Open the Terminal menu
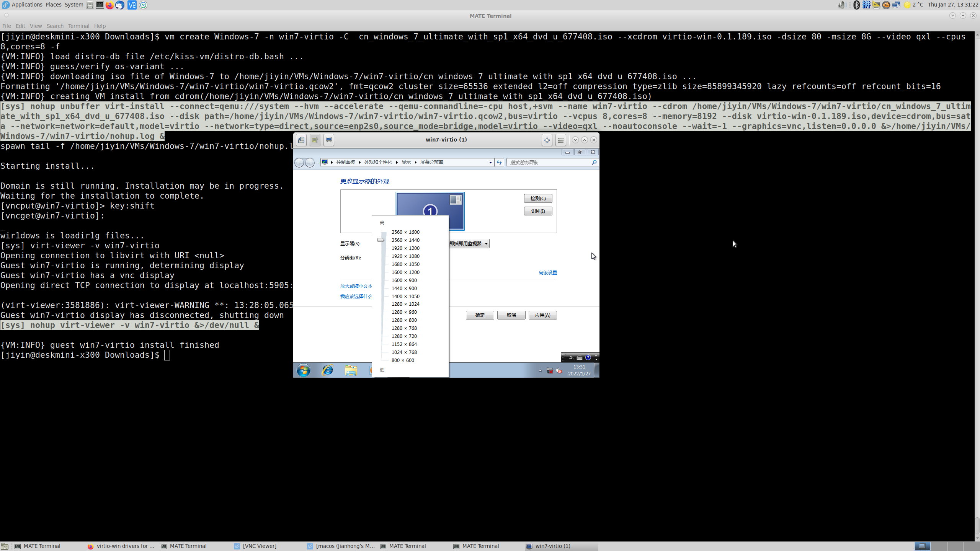This screenshot has height=551, width=980. (x=78, y=26)
